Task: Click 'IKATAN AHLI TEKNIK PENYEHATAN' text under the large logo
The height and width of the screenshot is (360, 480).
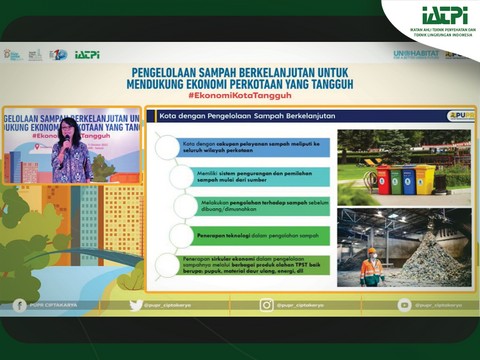Action: [x=443, y=30]
